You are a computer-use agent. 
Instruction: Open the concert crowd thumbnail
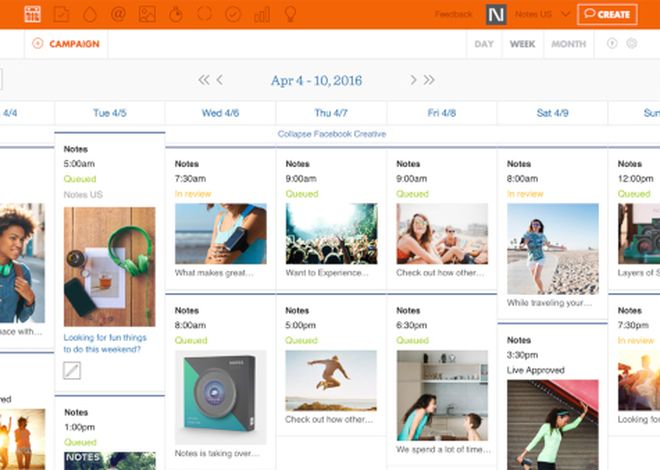331,234
